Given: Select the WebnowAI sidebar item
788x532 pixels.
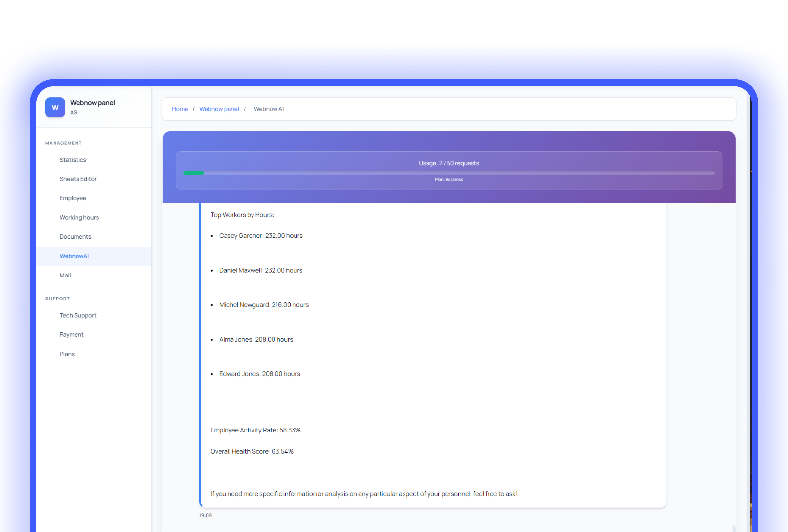Looking at the screenshot, I should pyautogui.click(x=94, y=256).
